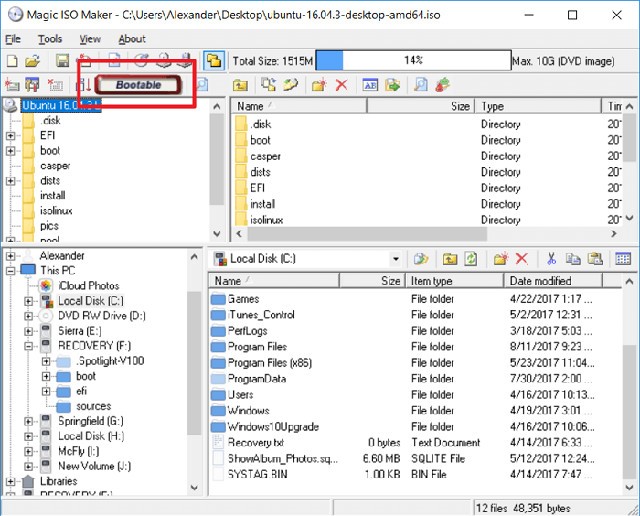Click the open ISO file icon
Screen dimensions: 640x516
(33, 61)
